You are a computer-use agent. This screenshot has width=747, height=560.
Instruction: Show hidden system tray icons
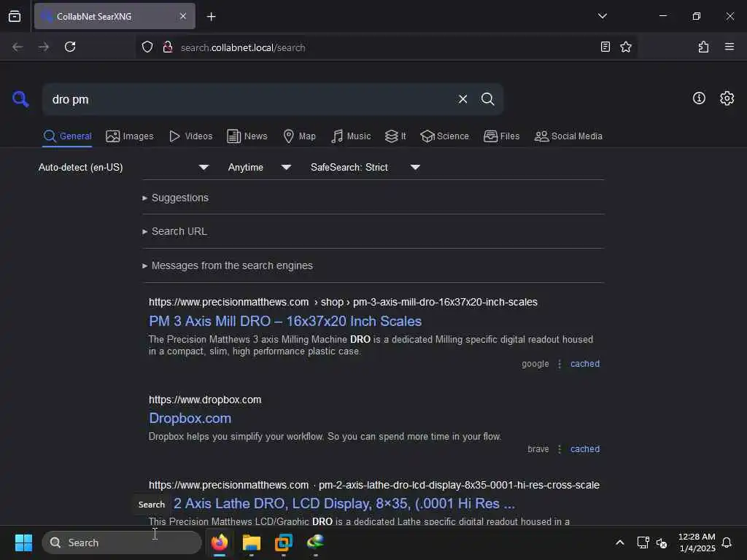[620, 542]
